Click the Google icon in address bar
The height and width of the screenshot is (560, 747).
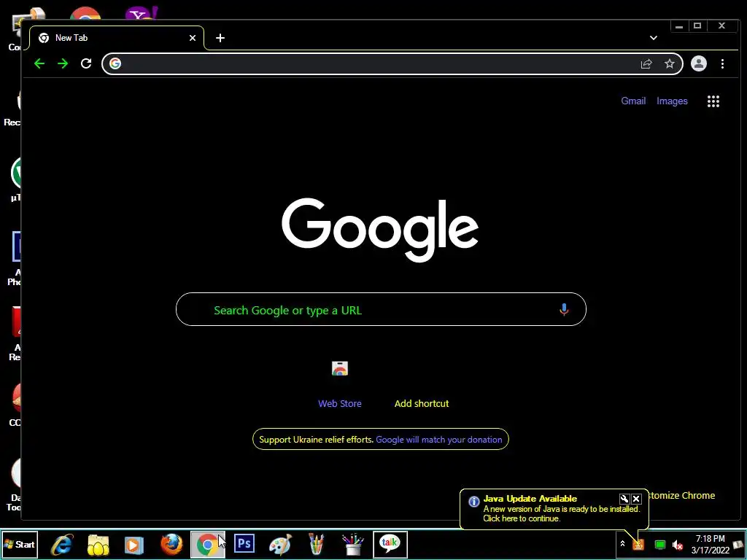[115, 63]
